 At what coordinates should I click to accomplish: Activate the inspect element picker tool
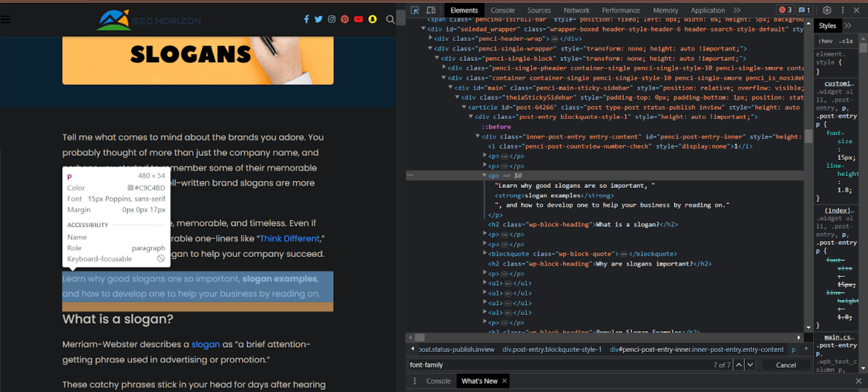point(415,10)
